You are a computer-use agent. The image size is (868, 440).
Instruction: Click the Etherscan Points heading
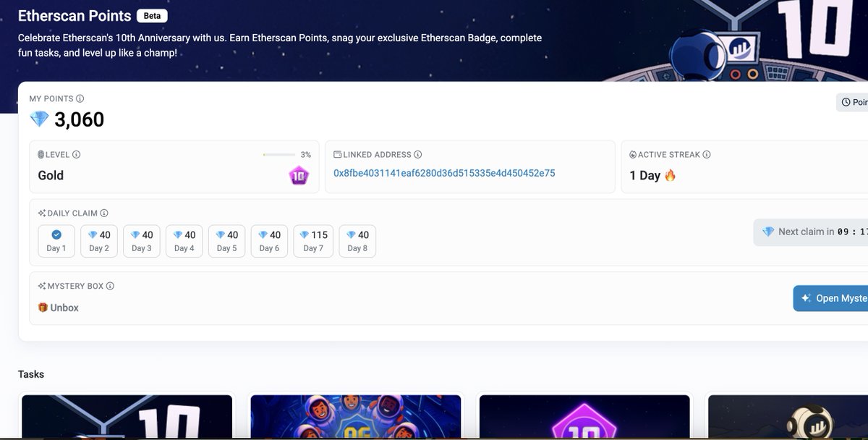tap(75, 16)
